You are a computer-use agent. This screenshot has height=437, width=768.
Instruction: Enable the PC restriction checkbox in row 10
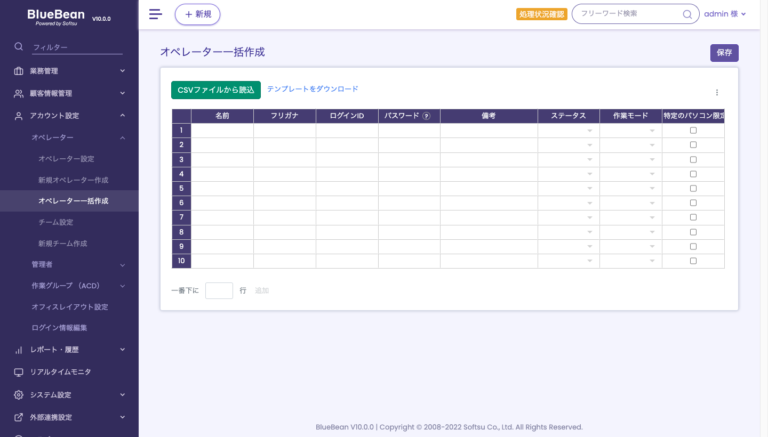(x=693, y=261)
